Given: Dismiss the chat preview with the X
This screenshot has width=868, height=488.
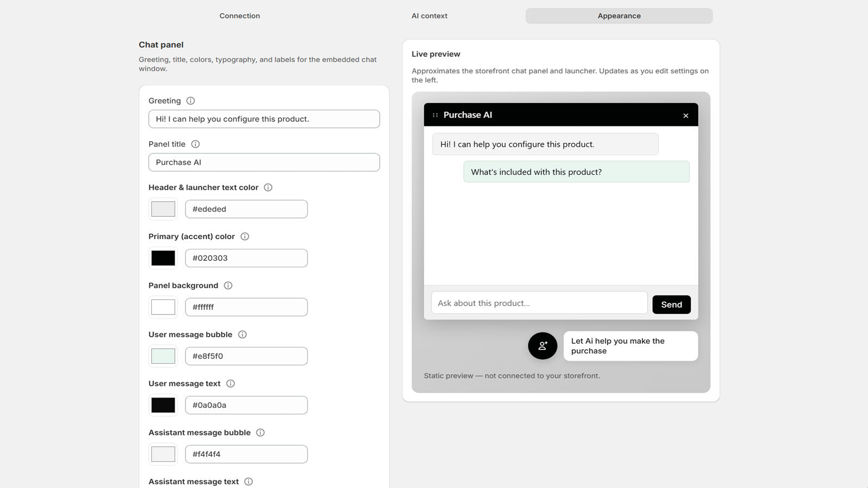Looking at the screenshot, I should [686, 115].
